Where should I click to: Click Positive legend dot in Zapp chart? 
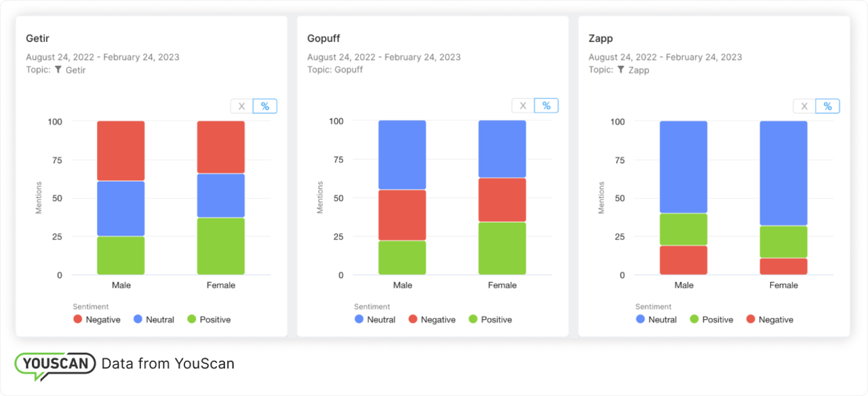694,319
